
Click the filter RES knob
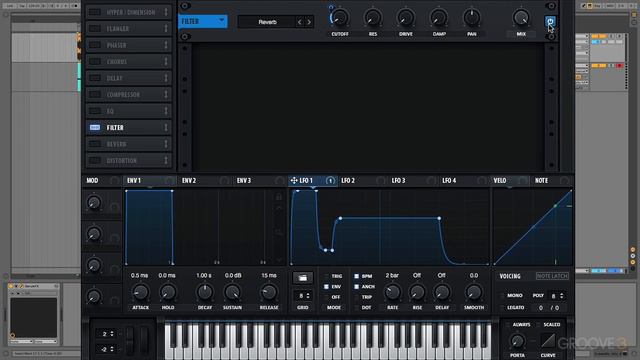click(x=373, y=18)
